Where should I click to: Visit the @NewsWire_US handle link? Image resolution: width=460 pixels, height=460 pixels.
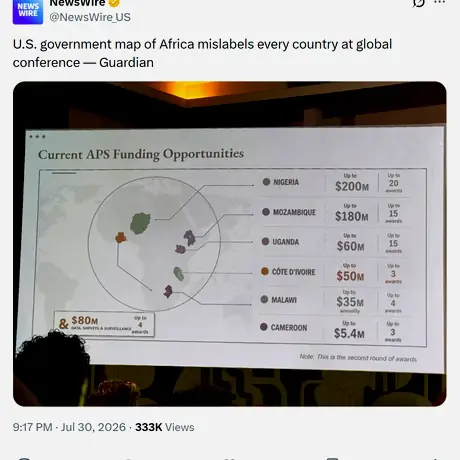(x=90, y=17)
